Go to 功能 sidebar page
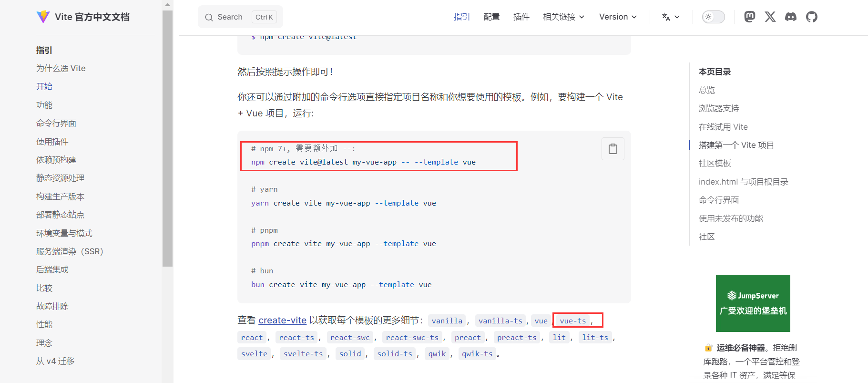 coord(44,105)
